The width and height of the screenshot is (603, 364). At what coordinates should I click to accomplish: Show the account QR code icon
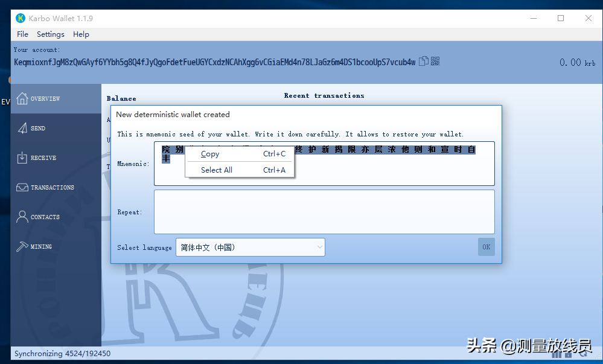pos(435,61)
